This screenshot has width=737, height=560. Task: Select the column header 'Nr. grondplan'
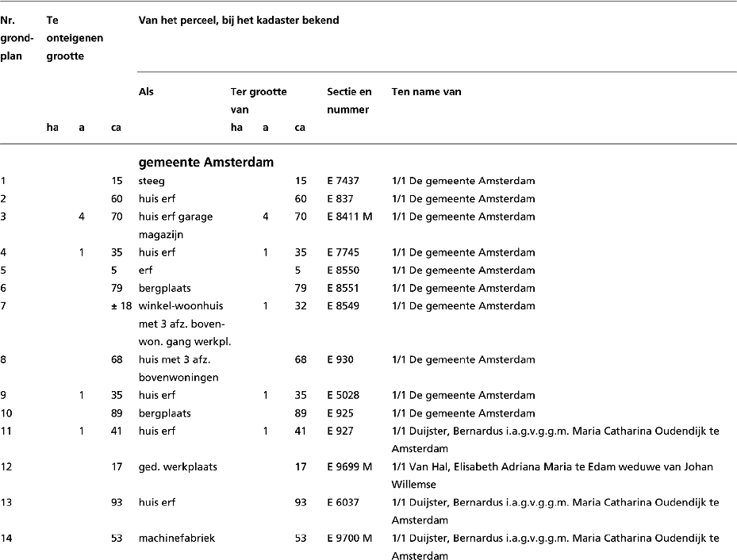tap(17, 36)
